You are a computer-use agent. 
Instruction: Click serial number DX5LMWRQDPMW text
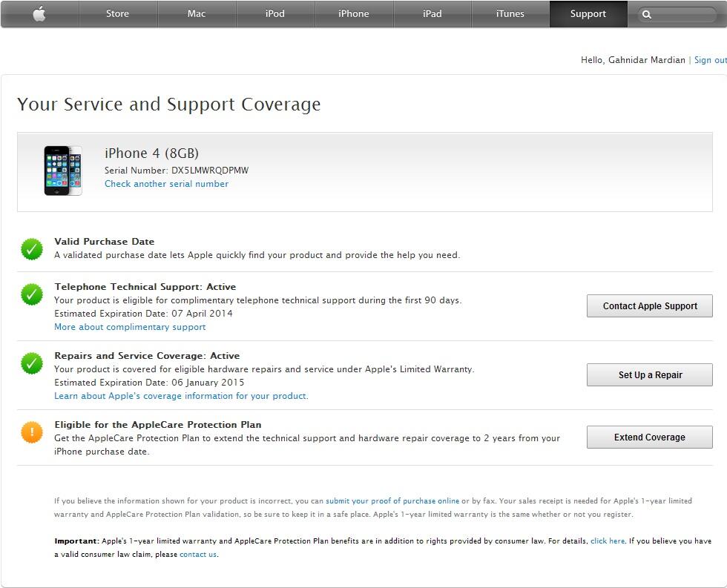[x=210, y=170]
